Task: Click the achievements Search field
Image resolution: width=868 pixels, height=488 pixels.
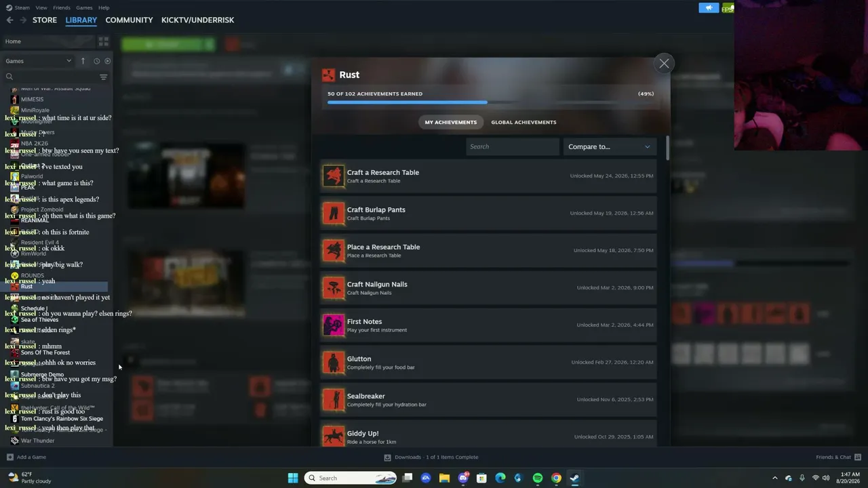Action: pos(513,146)
